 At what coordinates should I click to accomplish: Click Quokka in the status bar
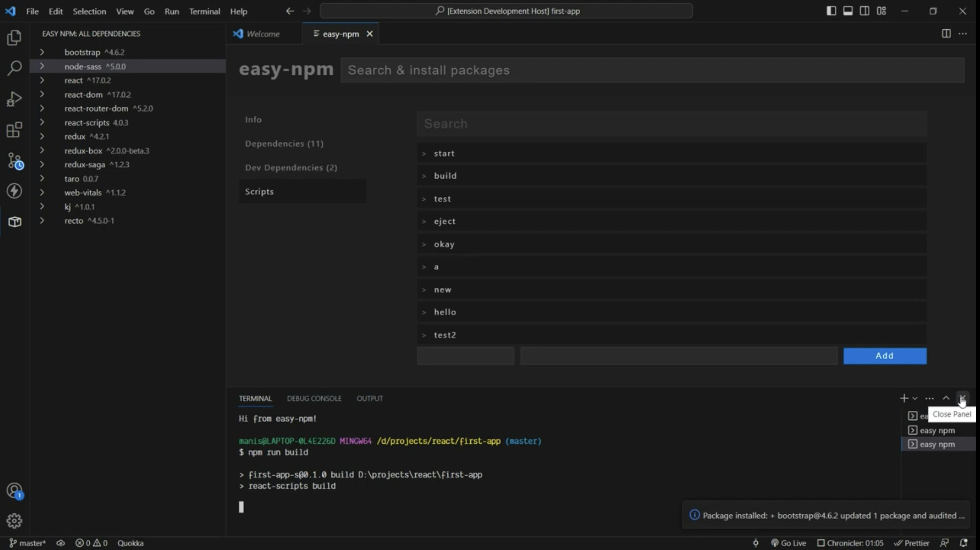tap(130, 543)
